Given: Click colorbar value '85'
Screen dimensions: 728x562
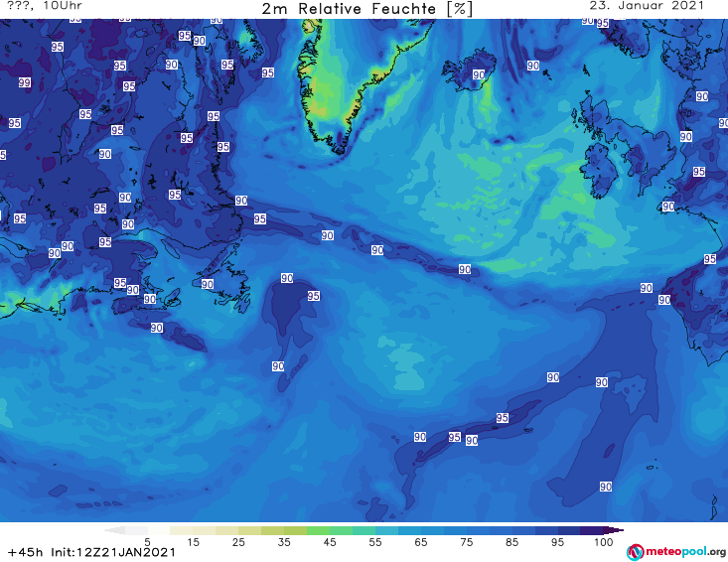Looking at the screenshot, I should [x=512, y=542].
